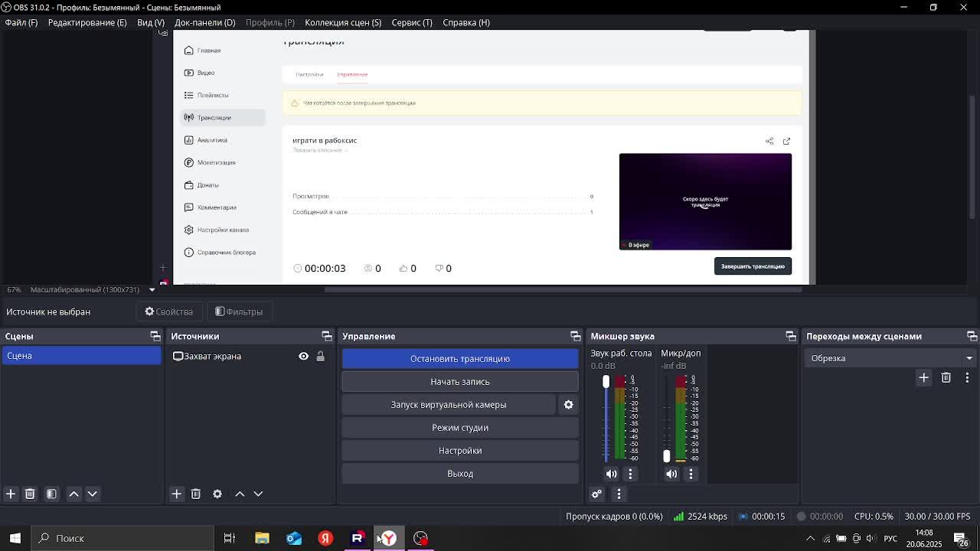The height and width of the screenshot is (551, 980).
Task: Open options dots for Микр/доп channel
Action: tap(691, 474)
